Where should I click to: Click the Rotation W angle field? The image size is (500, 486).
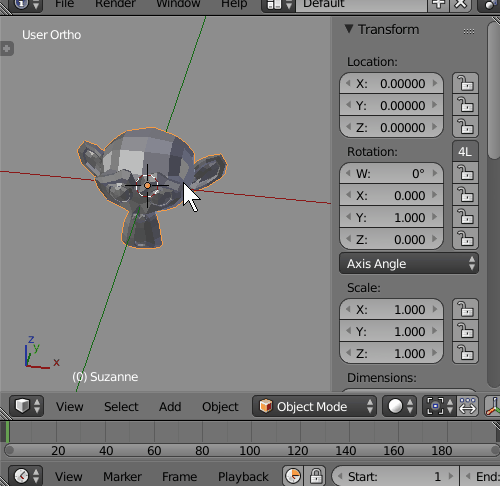[391, 173]
